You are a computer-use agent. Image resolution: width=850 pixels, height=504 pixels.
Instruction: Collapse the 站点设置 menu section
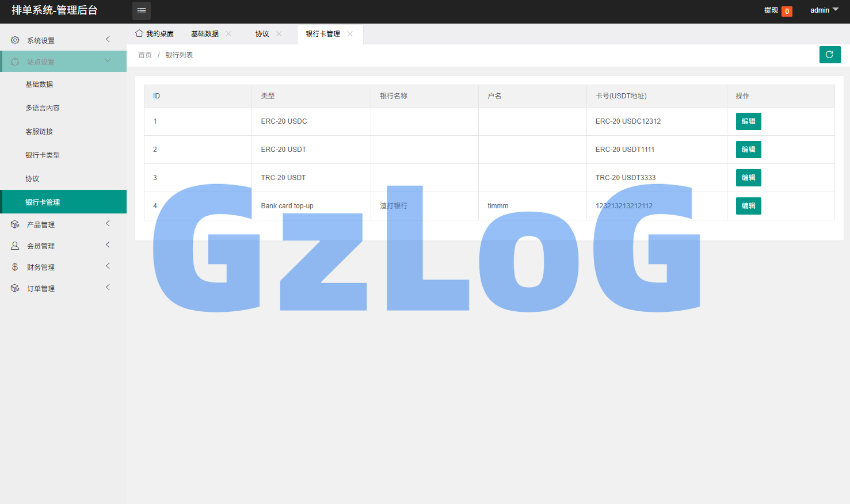[x=108, y=61]
